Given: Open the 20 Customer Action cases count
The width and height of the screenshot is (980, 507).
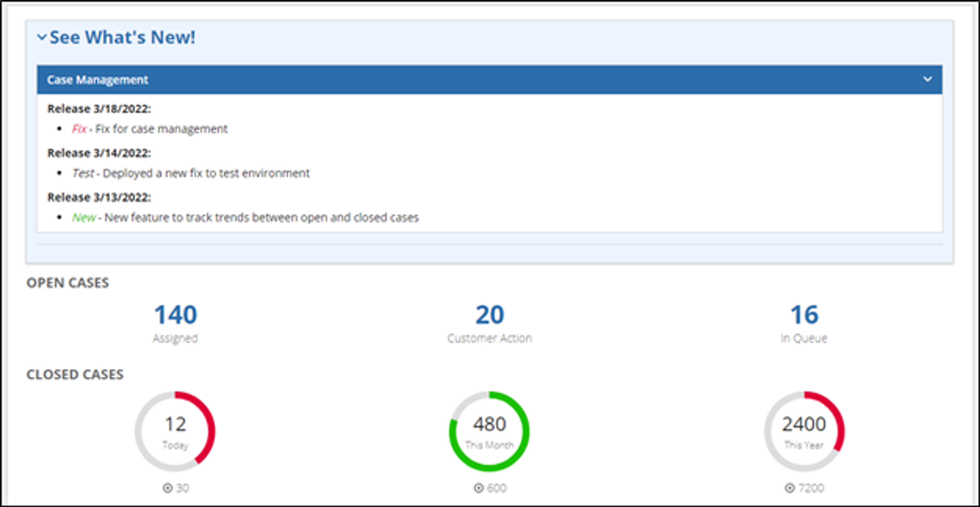Looking at the screenshot, I should (x=490, y=315).
